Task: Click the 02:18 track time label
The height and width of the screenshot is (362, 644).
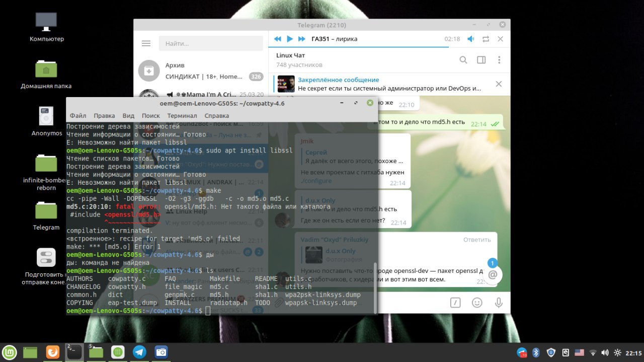Action: point(452,39)
